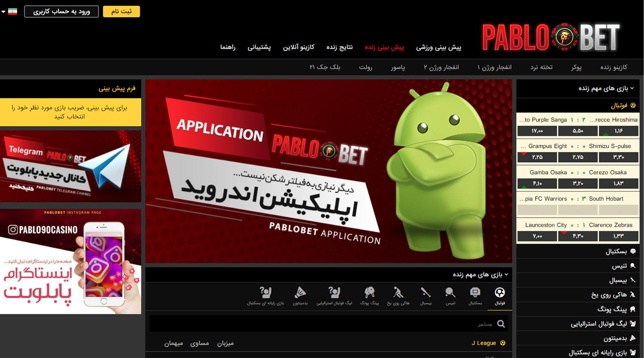Go to بلک جک ۲۱ in the sub navigation
644x358 pixels.
[325, 67]
